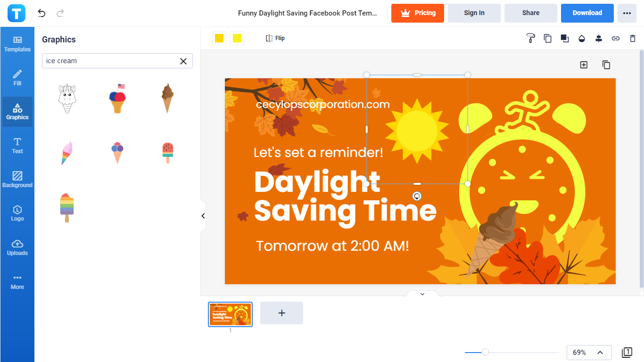Select the rainbow popsicle graphic
This screenshot has width=644, height=362.
point(67,207)
